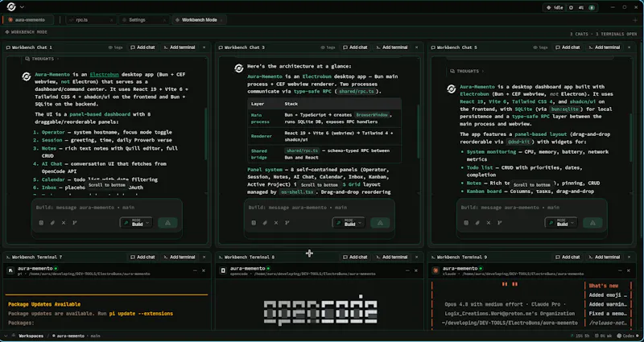Open the app logo menu chevron
Screen dimensions: 644x342
pyautogui.click(x=22, y=7)
